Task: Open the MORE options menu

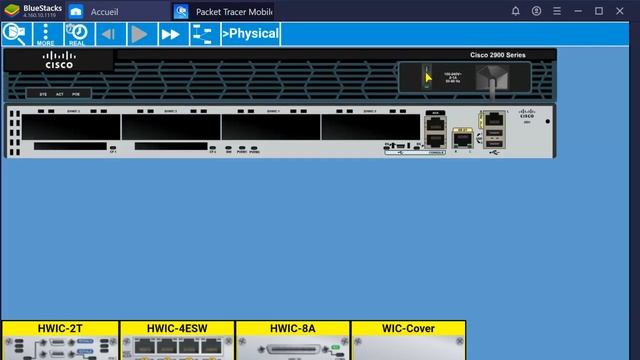Action: pyautogui.click(x=45, y=34)
